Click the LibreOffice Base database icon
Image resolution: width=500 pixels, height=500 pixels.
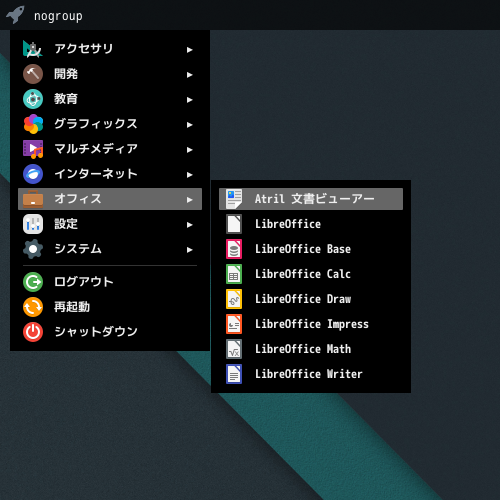tap(234, 249)
